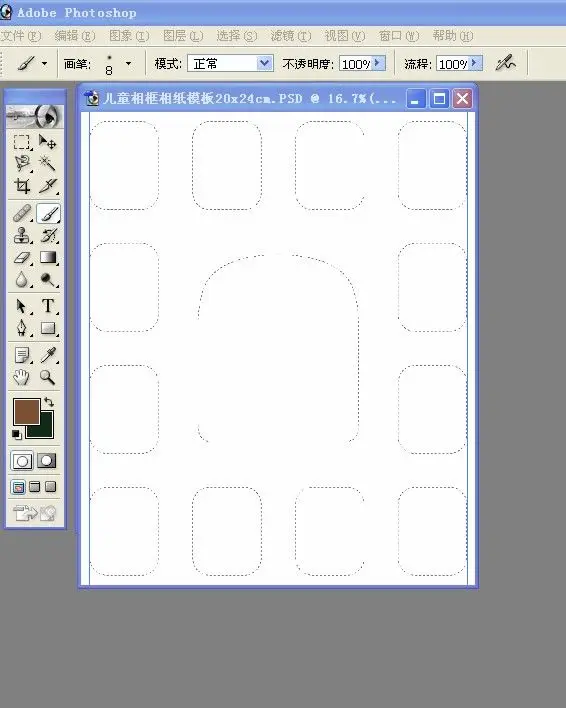The image size is (566, 708).
Task: Switch to Standard editing mode
Action: coord(22,461)
